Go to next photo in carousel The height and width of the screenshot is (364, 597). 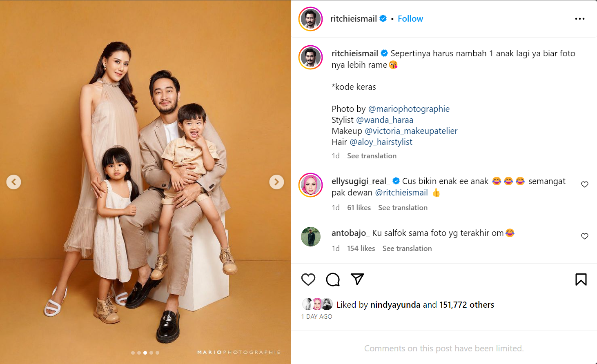(276, 182)
